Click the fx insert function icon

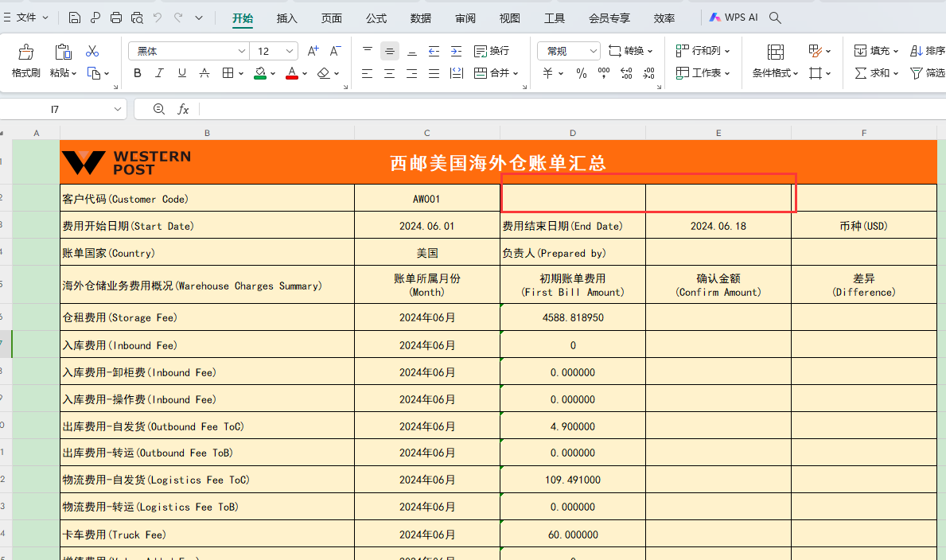(183, 109)
